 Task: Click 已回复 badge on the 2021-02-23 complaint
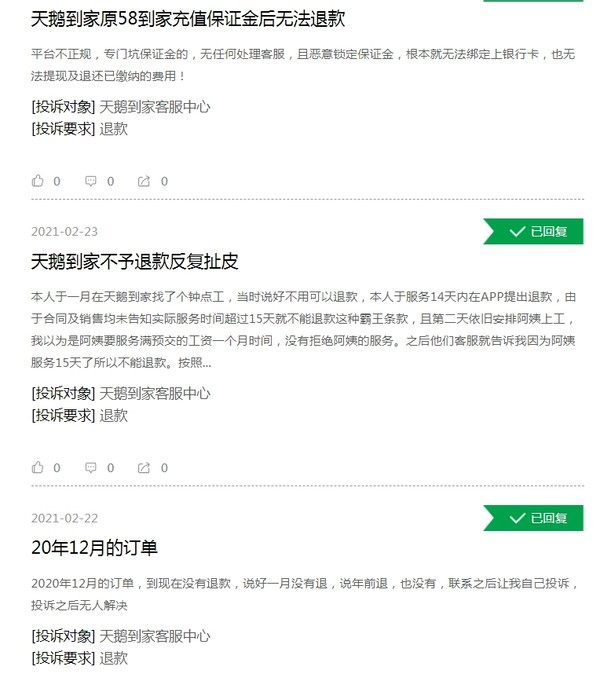tap(533, 231)
